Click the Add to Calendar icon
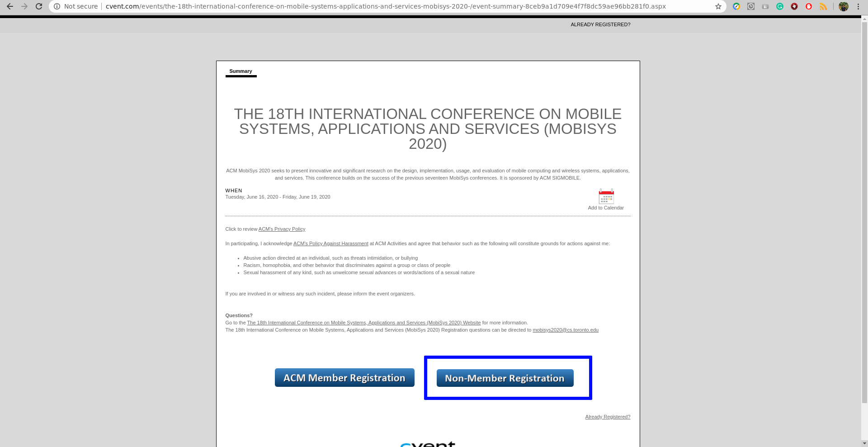Viewport: 868px width, 447px height. (606, 196)
